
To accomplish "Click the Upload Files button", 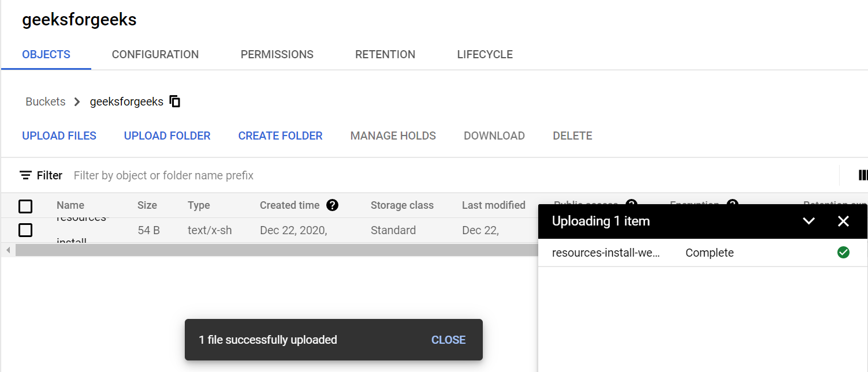I will click(x=59, y=136).
